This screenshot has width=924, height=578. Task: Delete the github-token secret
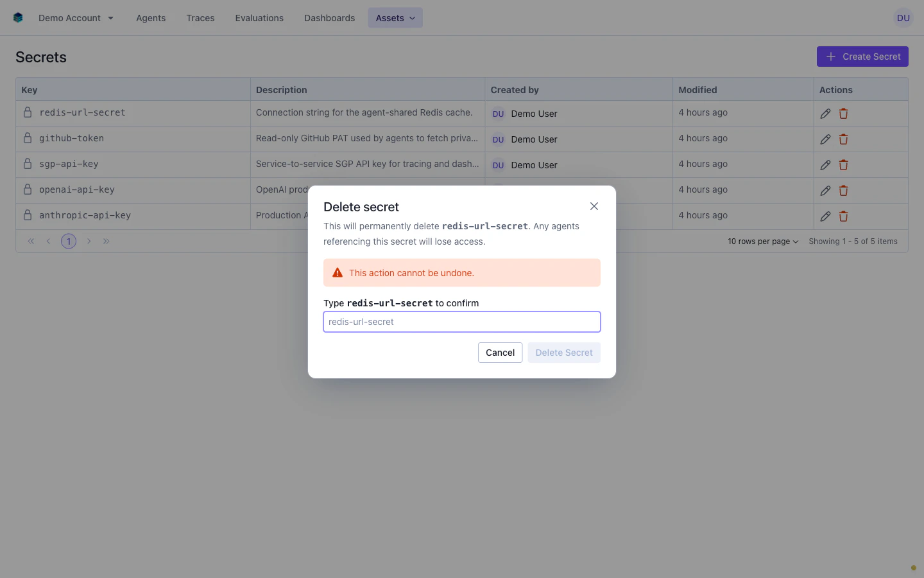(843, 139)
